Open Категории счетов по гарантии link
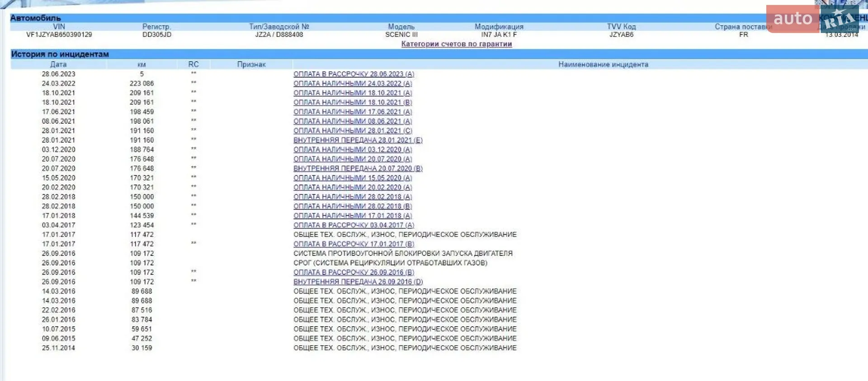This screenshot has height=381, width=868. point(457,44)
